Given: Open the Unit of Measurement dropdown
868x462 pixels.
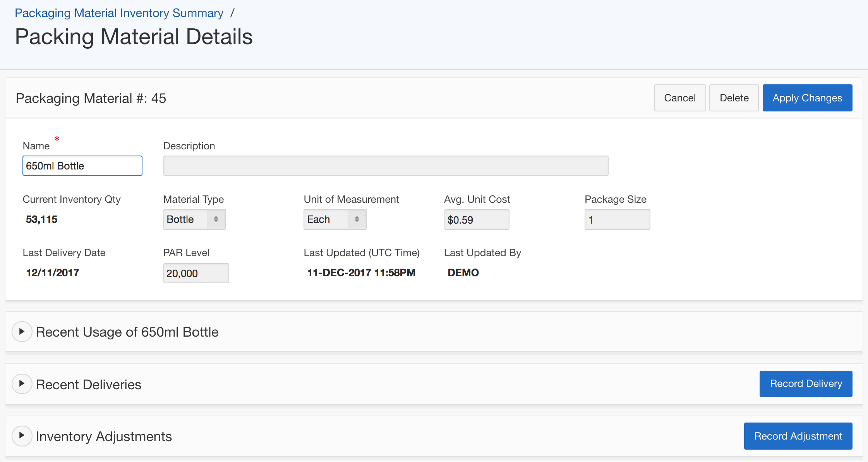Looking at the screenshot, I should (326, 219).
